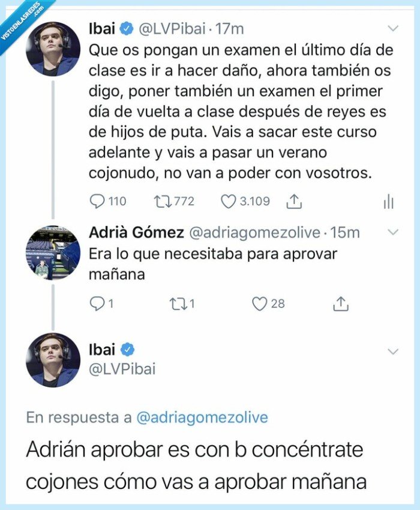Open the chevron menu on Adrià's tweet
Image resolution: width=420 pixels, height=510 pixels.
click(x=394, y=233)
